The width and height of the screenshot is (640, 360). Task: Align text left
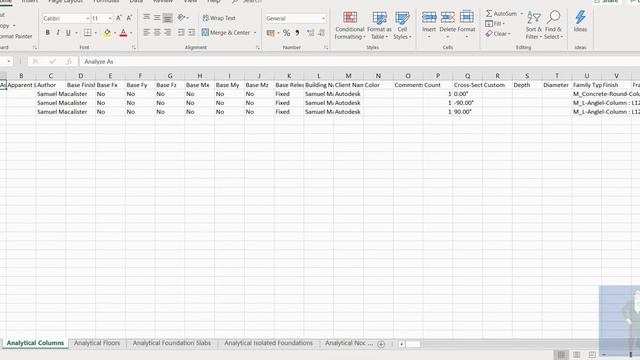click(147, 32)
